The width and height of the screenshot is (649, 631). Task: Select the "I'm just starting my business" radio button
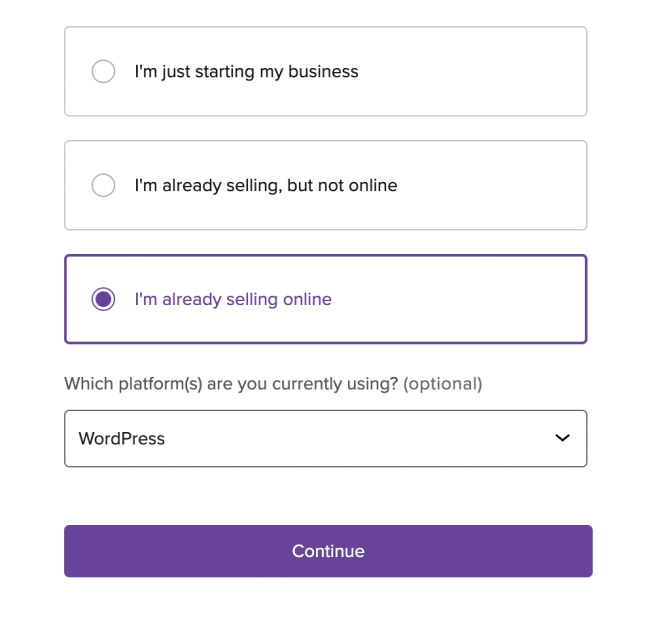point(103,72)
